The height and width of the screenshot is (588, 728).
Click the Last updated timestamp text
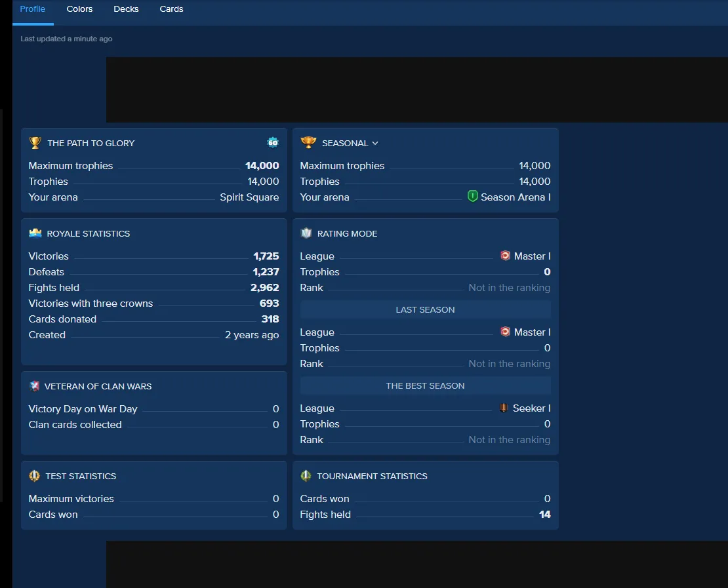66,39
